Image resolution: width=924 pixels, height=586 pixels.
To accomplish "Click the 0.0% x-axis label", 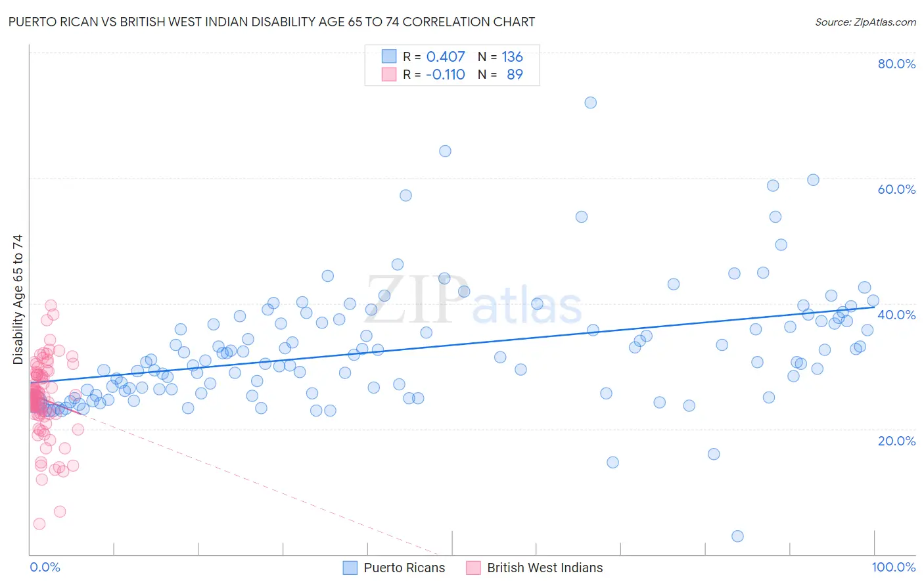I will tap(45, 567).
